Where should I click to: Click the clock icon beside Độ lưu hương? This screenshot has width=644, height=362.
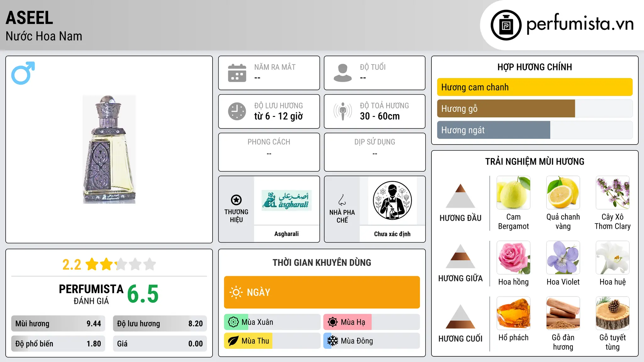tap(237, 111)
